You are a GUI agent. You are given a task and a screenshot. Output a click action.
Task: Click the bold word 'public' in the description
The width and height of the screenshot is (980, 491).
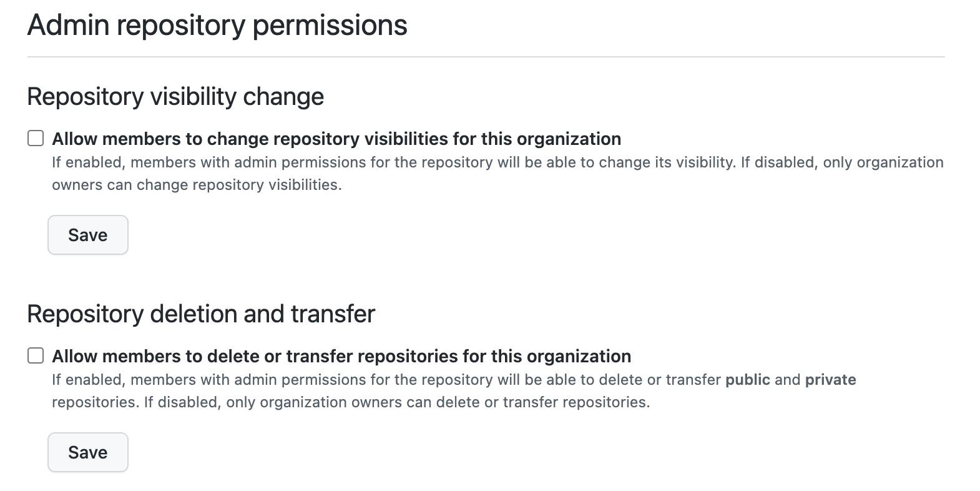pos(747,380)
